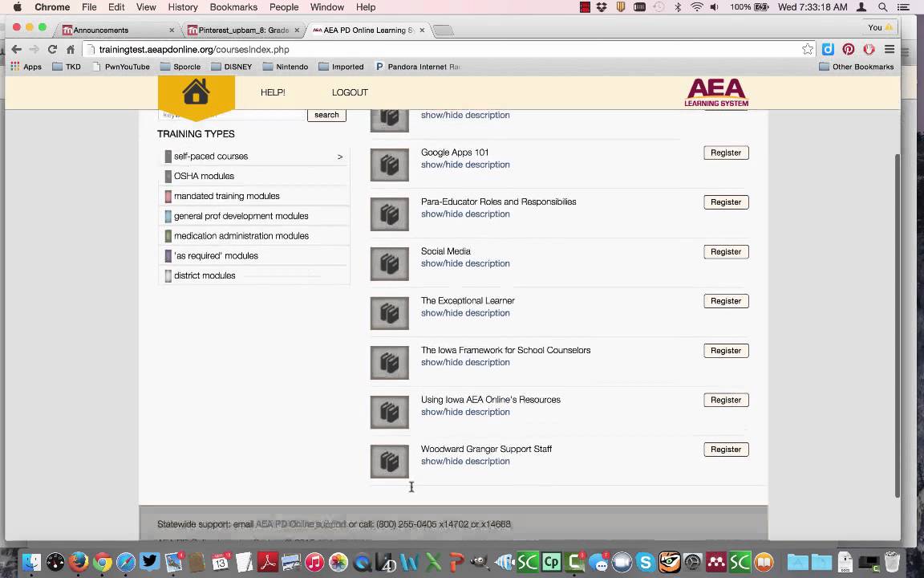
Task: Register for Social Media course
Action: (x=726, y=252)
